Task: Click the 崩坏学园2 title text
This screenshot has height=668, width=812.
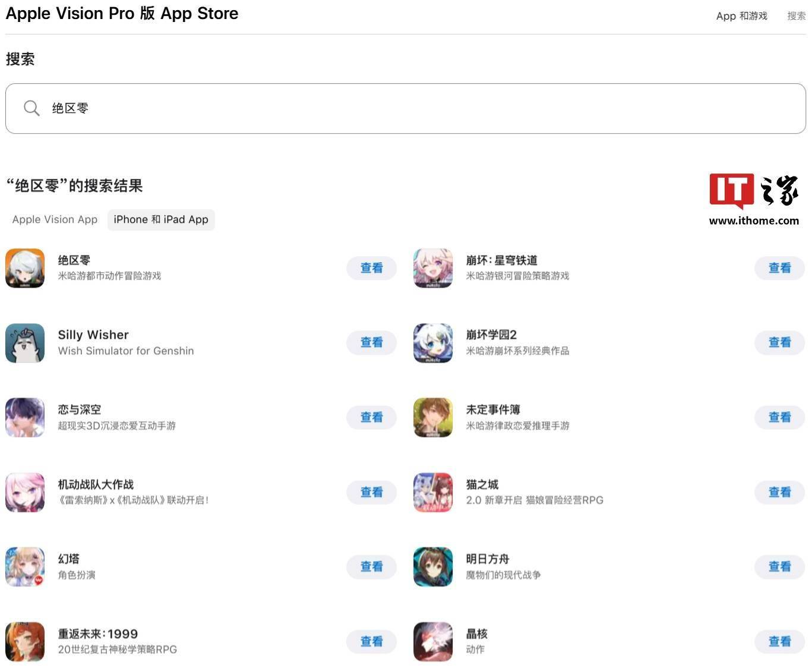Action: 491,335
